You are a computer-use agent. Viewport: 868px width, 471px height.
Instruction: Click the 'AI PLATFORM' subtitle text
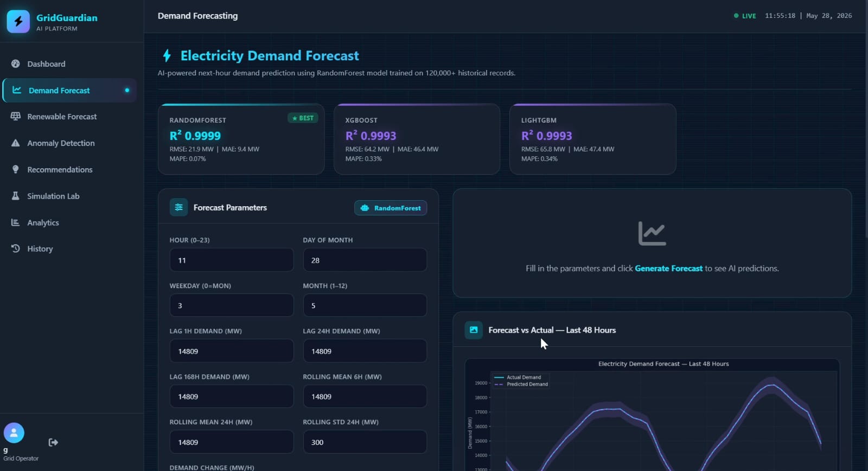pyautogui.click(x=57, y=29)
